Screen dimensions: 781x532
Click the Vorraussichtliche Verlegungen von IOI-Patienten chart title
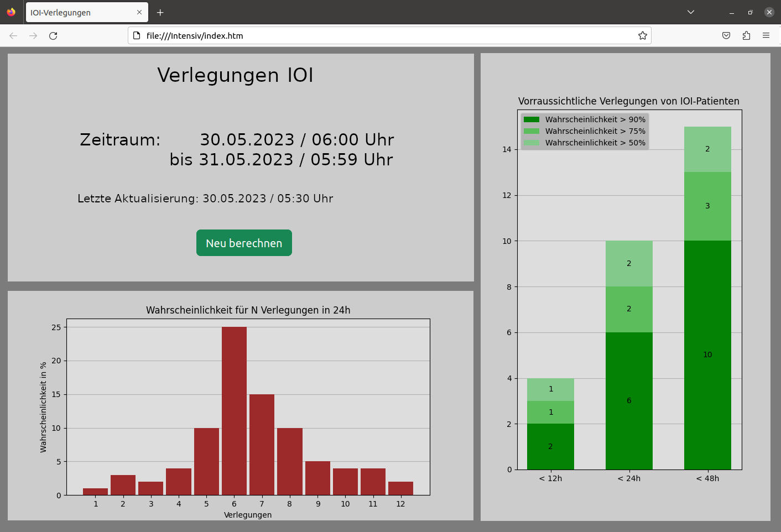[x=629, y=101]
